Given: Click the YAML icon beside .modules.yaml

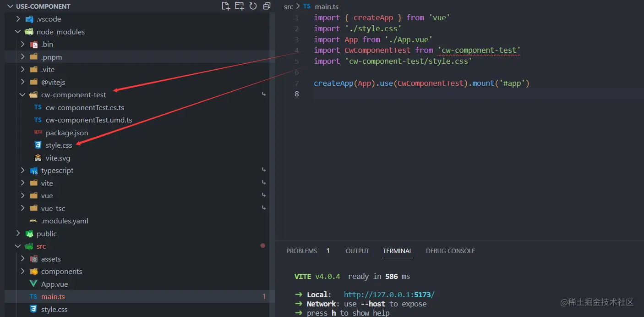Looking at the screenshot, I should click(x=33, y=221).
